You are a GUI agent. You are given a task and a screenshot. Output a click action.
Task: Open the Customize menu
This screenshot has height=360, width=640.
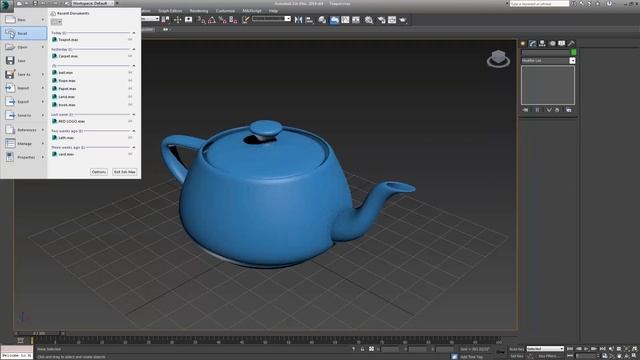point(225,11)
